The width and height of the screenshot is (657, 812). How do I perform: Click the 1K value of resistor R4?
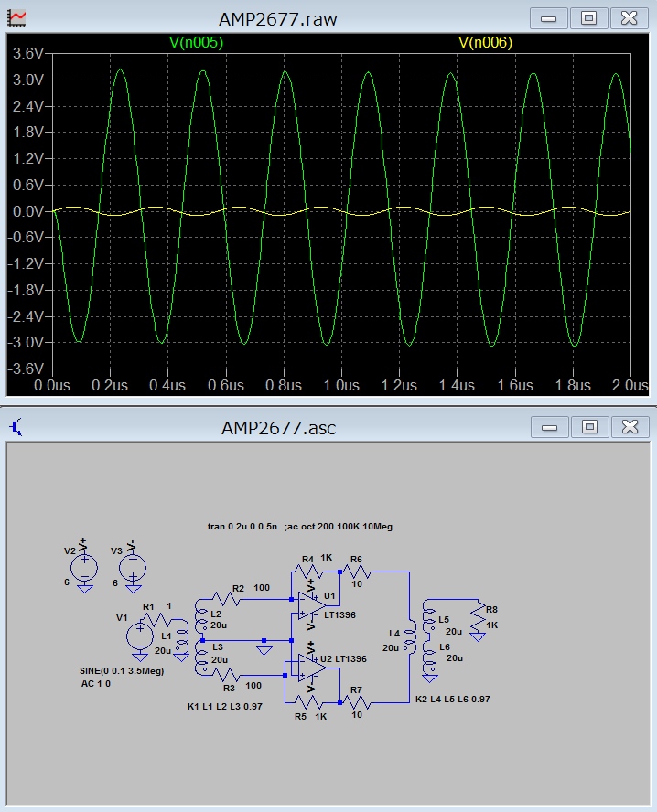(327, 558)
